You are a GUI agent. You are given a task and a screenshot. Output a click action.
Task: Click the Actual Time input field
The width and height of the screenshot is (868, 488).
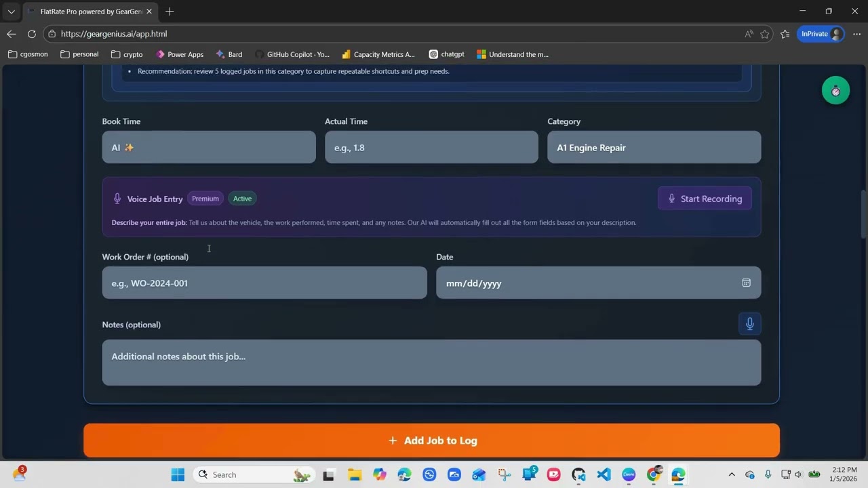[431, 147]
